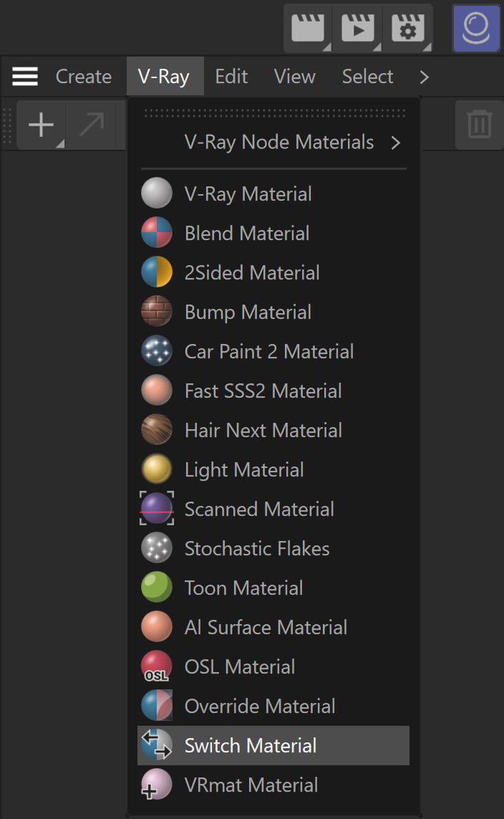Click the OSL Material red sphere icon
The image size is (504, 819).
pos(157,666)
